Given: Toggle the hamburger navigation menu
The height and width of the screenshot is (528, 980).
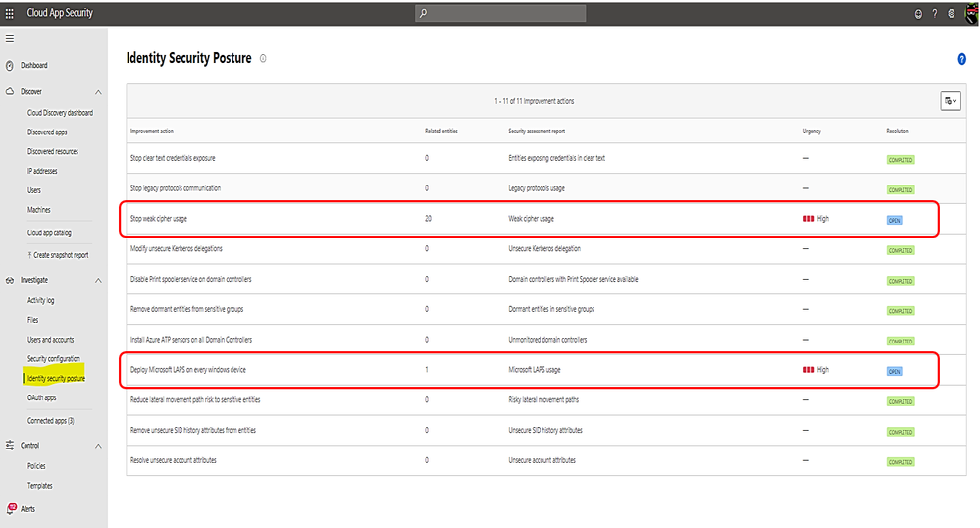Looking at the screenshot, I should coord(10,39).
